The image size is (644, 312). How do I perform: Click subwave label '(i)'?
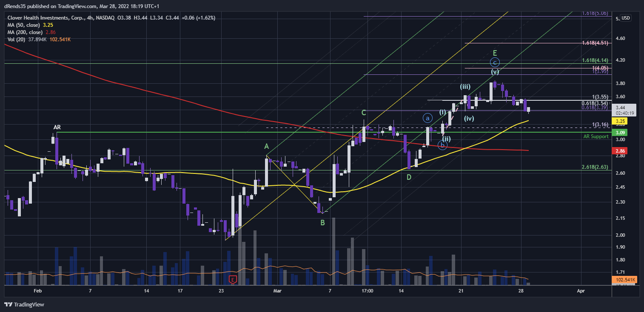tap(443, 112)
